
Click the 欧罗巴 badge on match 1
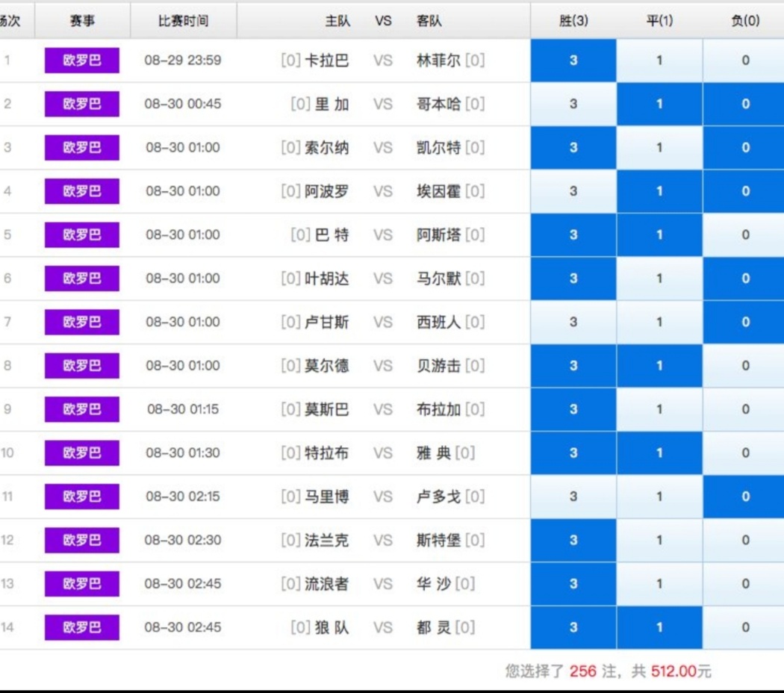(x=81, y=60)
